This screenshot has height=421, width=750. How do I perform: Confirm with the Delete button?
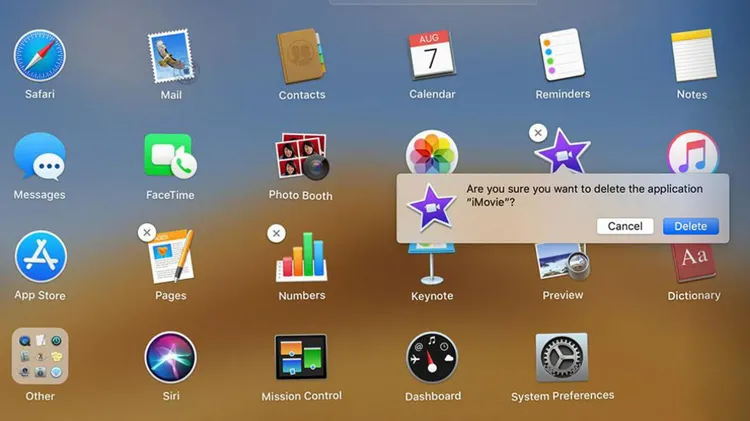click(x=691, y=226)
